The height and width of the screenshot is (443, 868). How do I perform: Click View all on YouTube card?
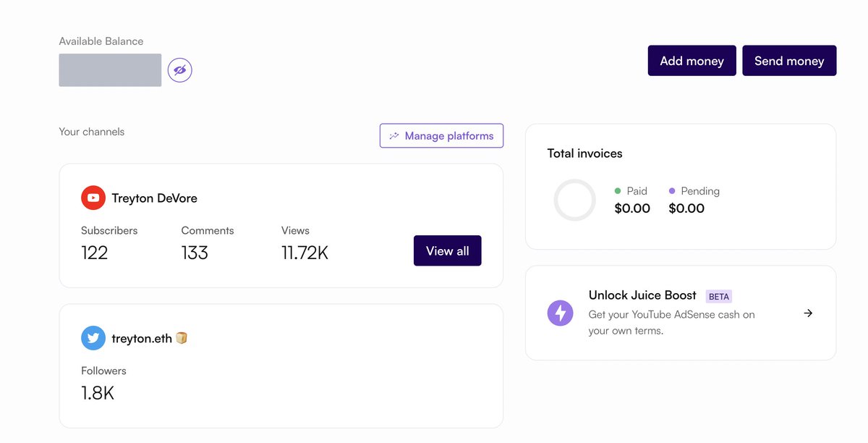click(x=447, y=250)
